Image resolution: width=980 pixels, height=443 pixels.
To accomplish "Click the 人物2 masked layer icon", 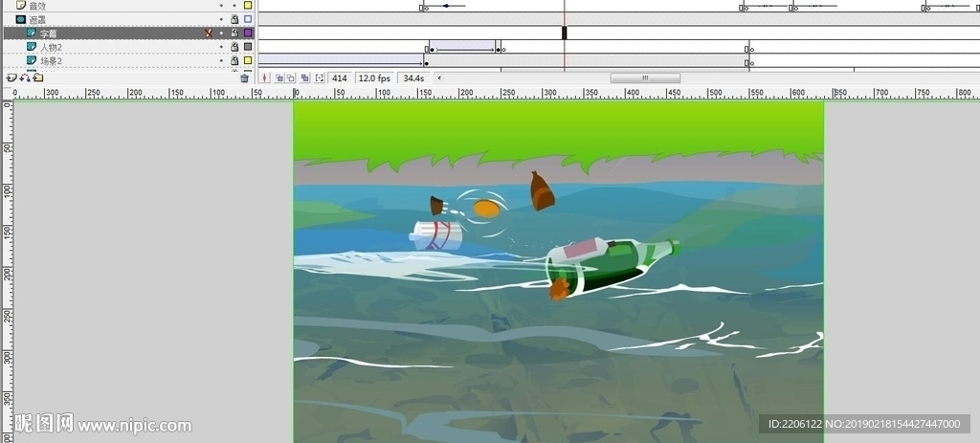I will [32, 47].
